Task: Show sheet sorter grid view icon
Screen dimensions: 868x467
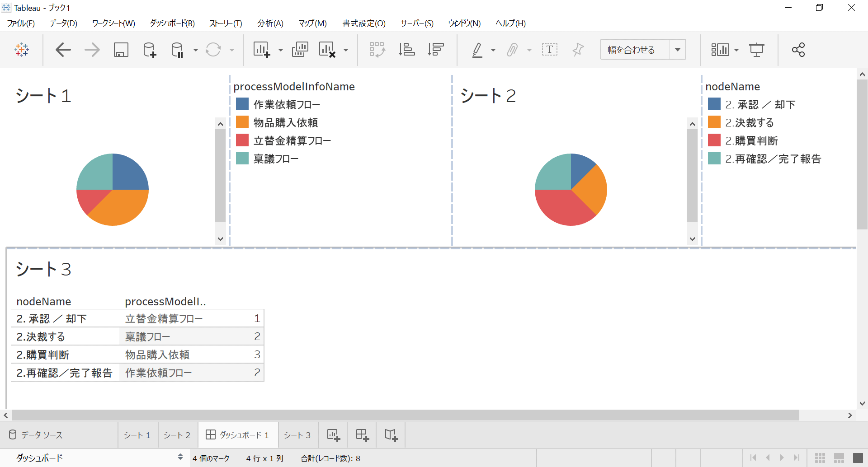Action: click(820, 458)
